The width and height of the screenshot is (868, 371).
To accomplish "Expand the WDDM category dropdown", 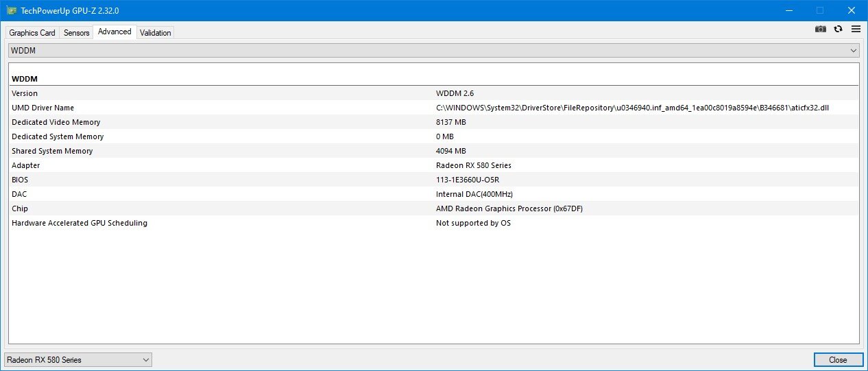I will [434, 51].
